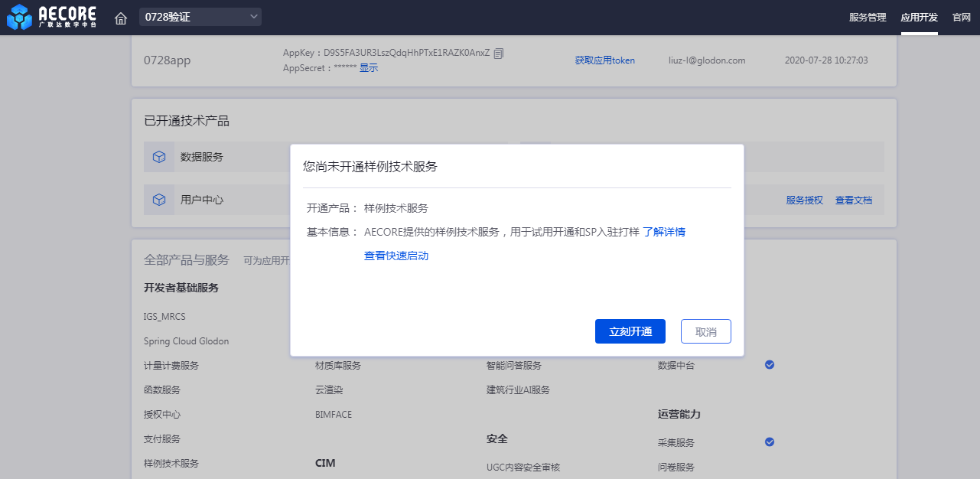Click the 数据服务 cube icon

point(159,157)
